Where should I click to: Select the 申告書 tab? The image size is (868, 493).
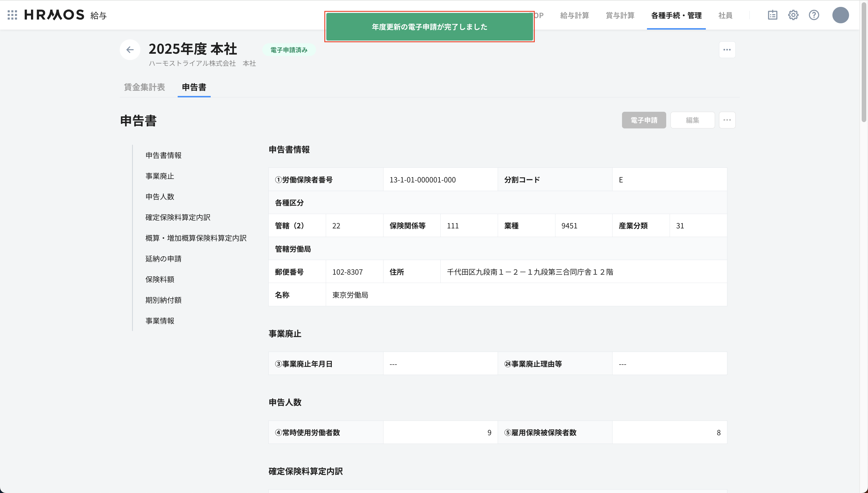[x=193, y=87]
